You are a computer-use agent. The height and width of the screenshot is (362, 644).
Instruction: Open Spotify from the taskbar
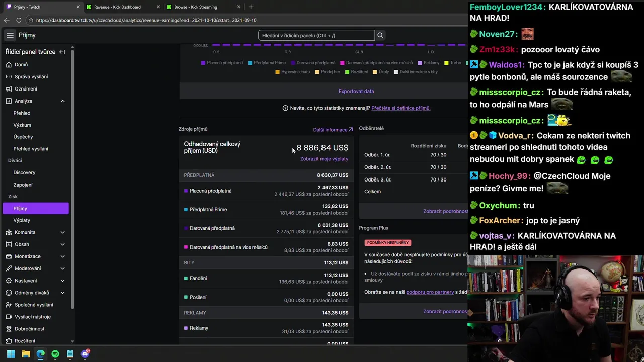(55, 354)
